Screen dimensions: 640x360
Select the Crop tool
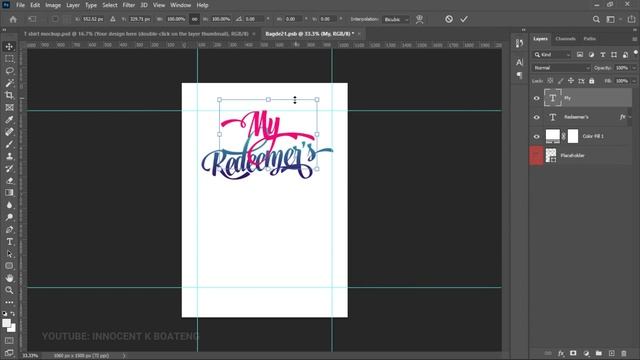click(x=9, y=96)
